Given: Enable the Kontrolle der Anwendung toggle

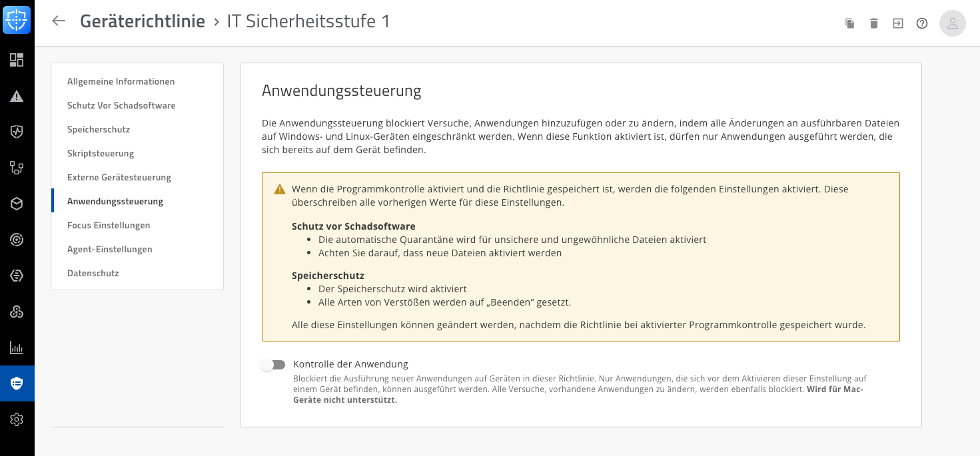Looking at the screenshot, I should tap(273, 365).
